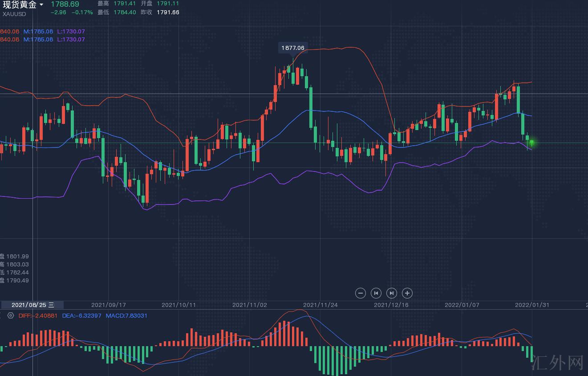Image resolution: width=588 pixels, height=376 pixels.
Task: Click the 2021/11/02 date on timeline
Action: pos(250,305)
